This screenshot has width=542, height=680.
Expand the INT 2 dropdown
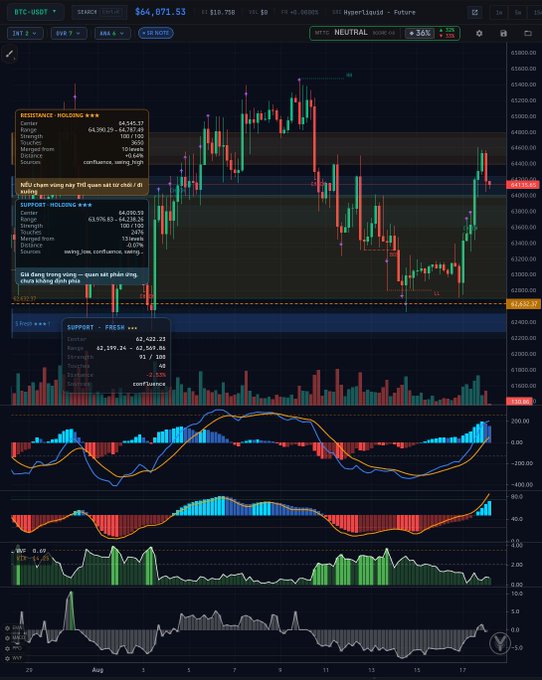click(x=25, y=33)
